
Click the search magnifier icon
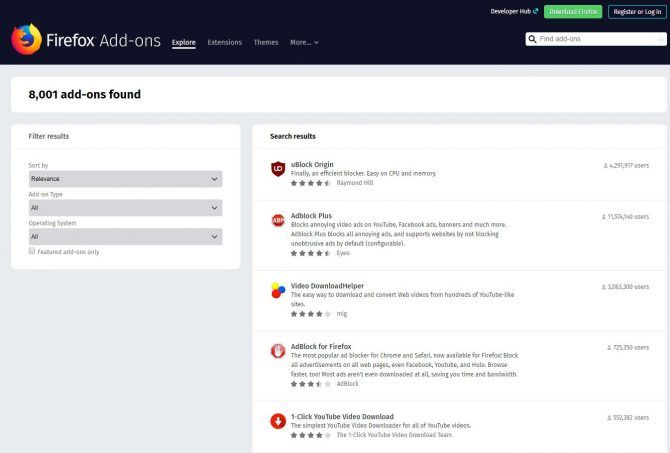tap(533, 39)
